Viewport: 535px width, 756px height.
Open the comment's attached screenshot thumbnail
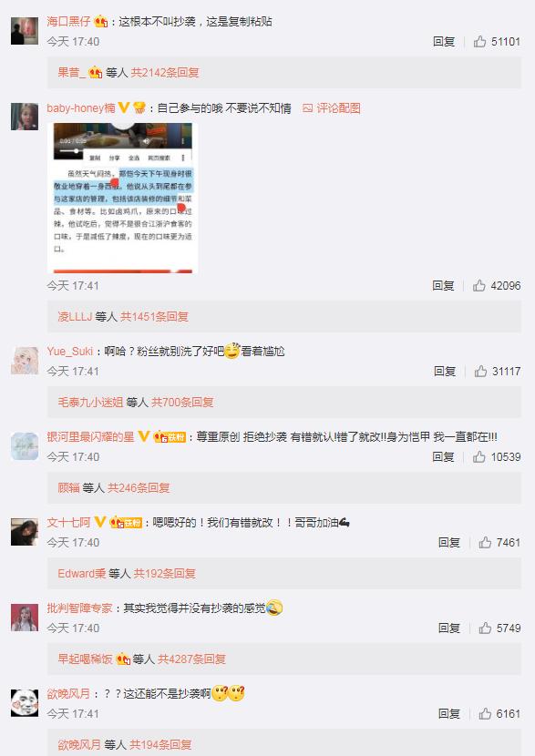pyautogui.click(x=123, y=198)
